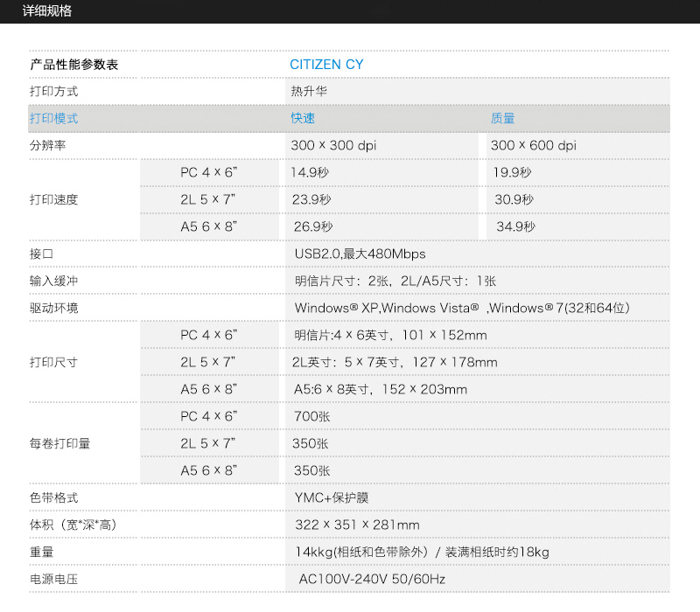
Task: Click the "322 × 351 × 281mm" value
Action: (x=357, y=525)
